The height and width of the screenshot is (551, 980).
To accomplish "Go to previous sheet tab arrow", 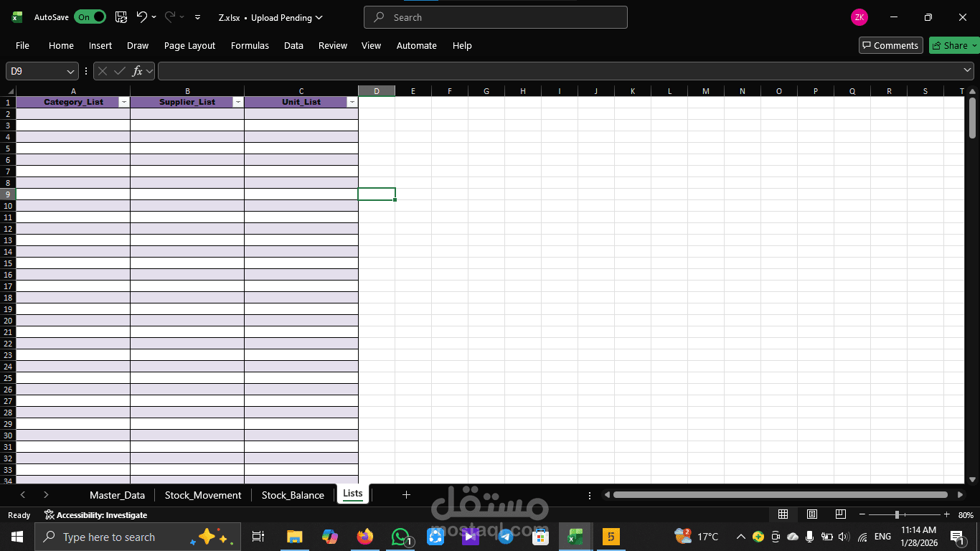I will [x=23, y=494].
